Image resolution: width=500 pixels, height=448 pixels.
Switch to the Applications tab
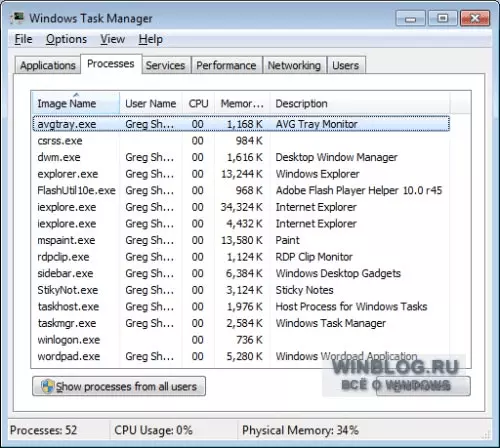pos(48,65)
